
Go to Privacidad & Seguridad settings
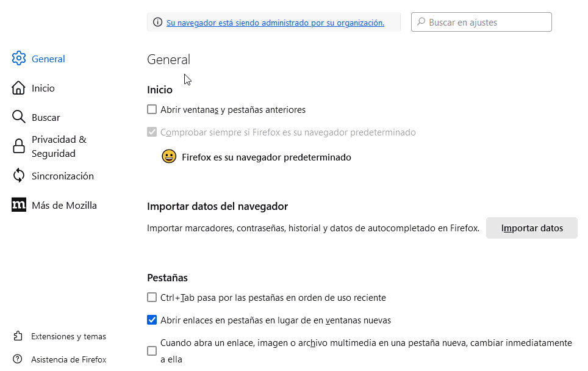59,146
